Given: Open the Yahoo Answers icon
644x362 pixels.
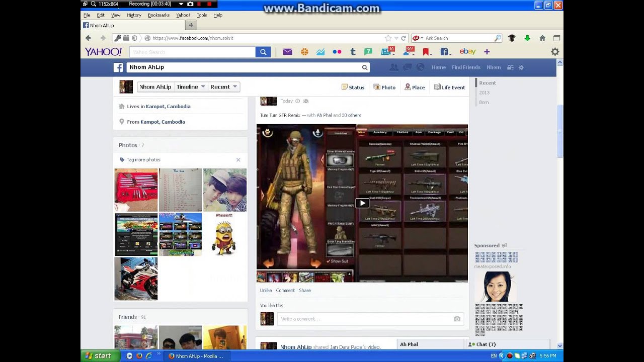Looking at the screenshot, I should [368, 52].
